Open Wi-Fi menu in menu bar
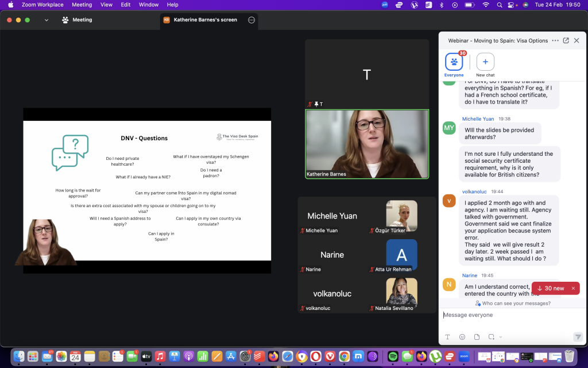 (x=486, y=5)
